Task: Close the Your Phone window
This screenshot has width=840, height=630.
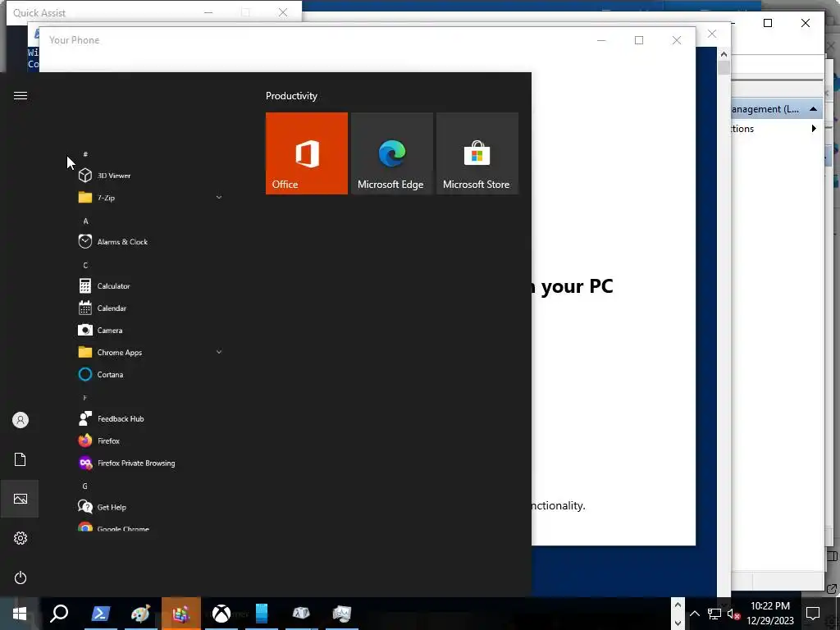Action: tap(677, 40)
